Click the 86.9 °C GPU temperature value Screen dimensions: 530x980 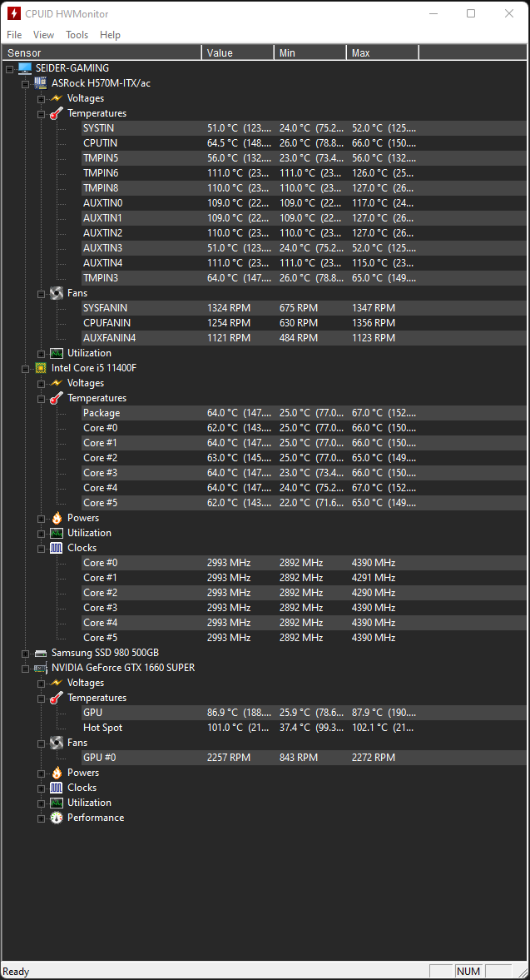coord(240,713)
